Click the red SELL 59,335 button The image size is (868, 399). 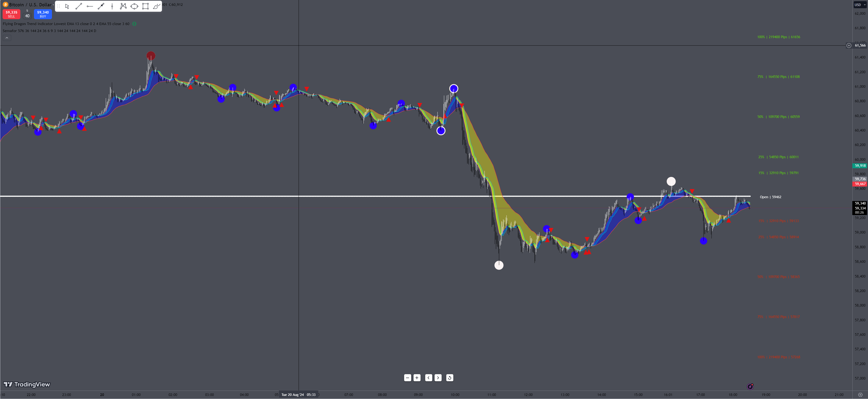pyautogui.click(x=11, y=14)
